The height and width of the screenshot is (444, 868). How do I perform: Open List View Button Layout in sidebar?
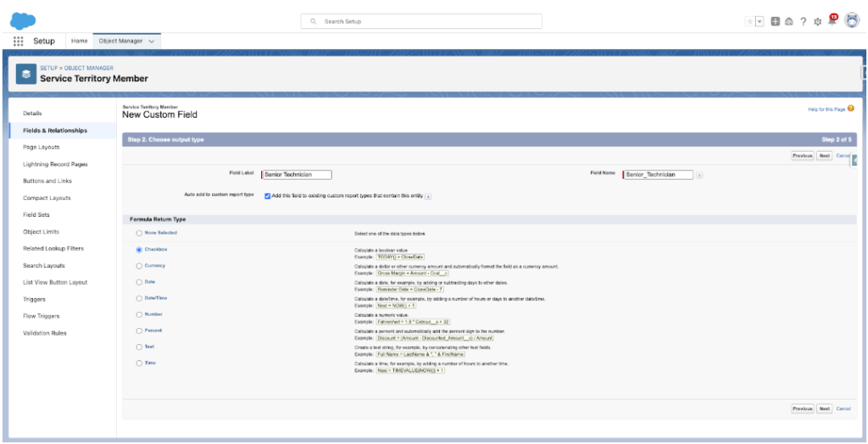tap(55, 282)
